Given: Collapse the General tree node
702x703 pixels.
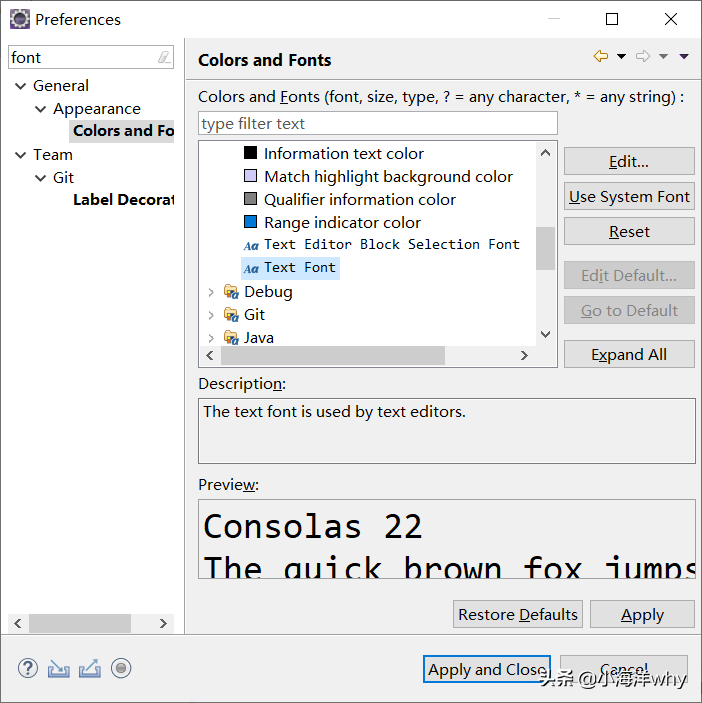Looking at the screenshot, I should 21,86.
